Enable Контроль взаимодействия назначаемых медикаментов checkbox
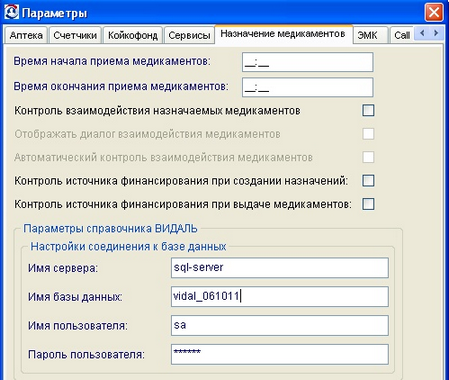 368,110
